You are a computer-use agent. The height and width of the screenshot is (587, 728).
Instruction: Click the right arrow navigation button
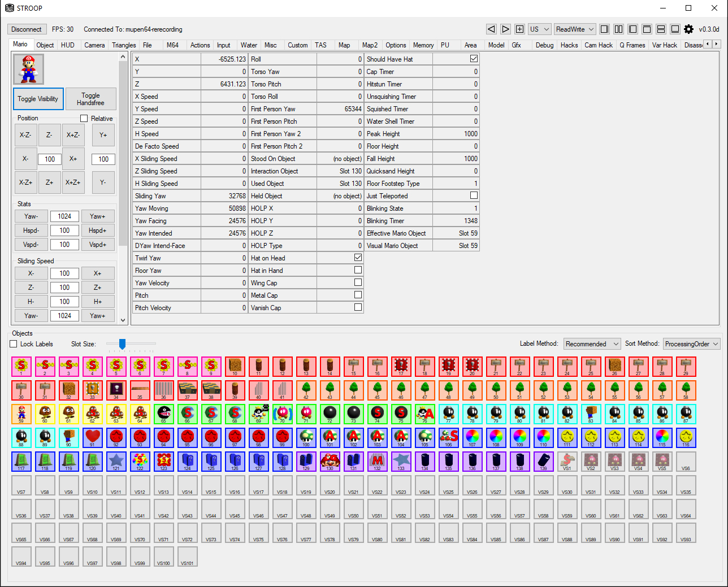point(505,29)
